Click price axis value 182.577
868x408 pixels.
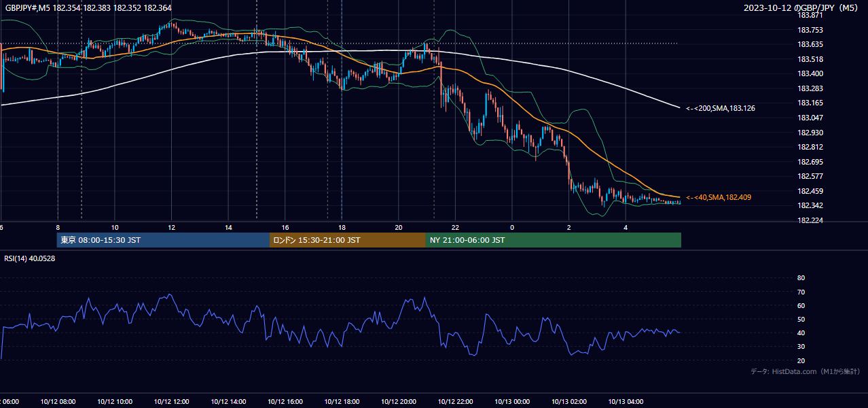click(x=810, y=176)
